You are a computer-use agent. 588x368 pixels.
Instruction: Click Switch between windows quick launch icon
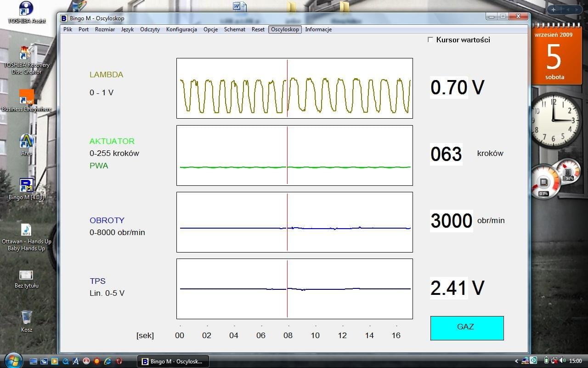coord(44,361)
